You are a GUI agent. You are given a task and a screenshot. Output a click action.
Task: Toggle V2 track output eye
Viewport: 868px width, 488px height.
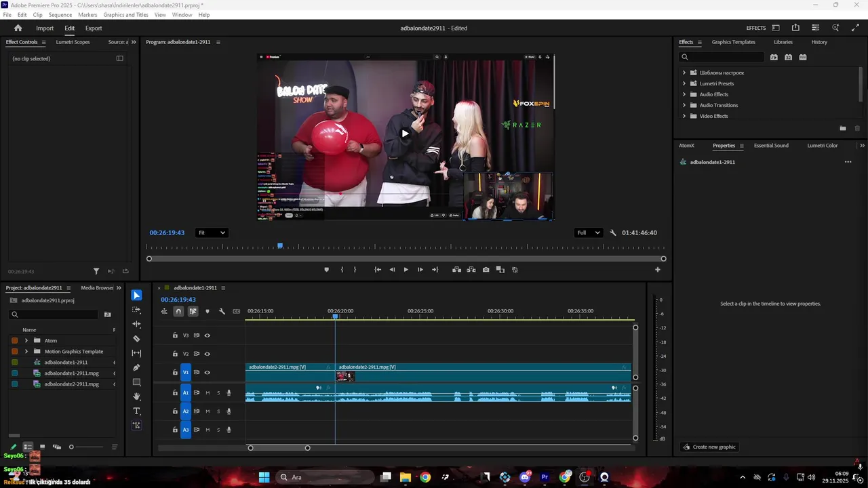pyautogui.click(x=208, y=354)
